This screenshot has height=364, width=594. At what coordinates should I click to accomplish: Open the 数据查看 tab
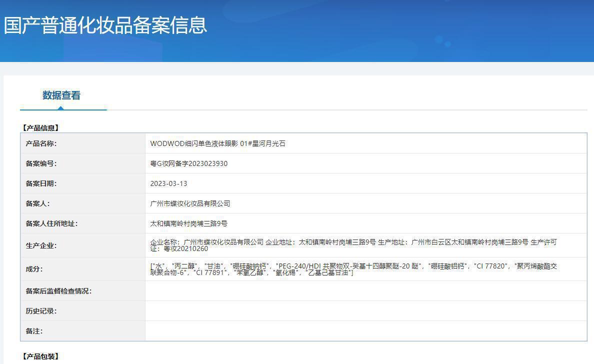[x=61, y=95]
